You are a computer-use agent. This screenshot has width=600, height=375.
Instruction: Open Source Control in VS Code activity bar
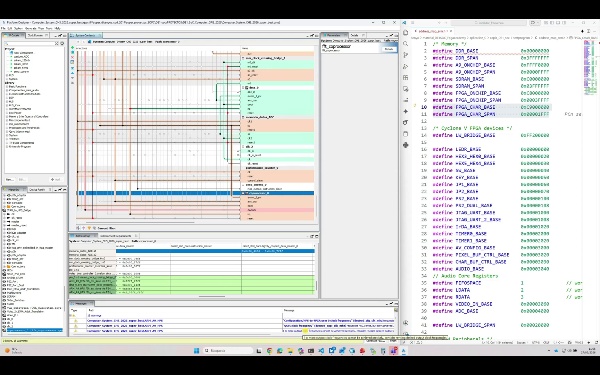pos(406,55)
